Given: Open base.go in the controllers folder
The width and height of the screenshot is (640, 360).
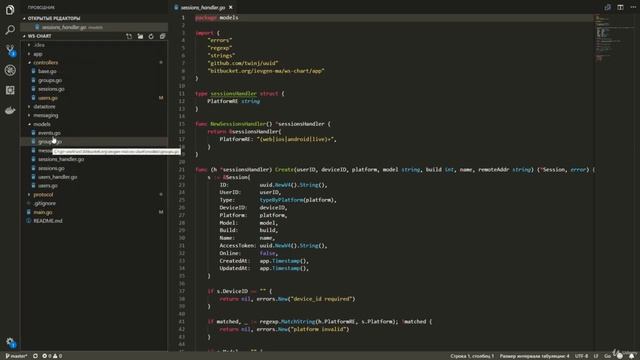Looking at the screenshot, I should (47, 71).
